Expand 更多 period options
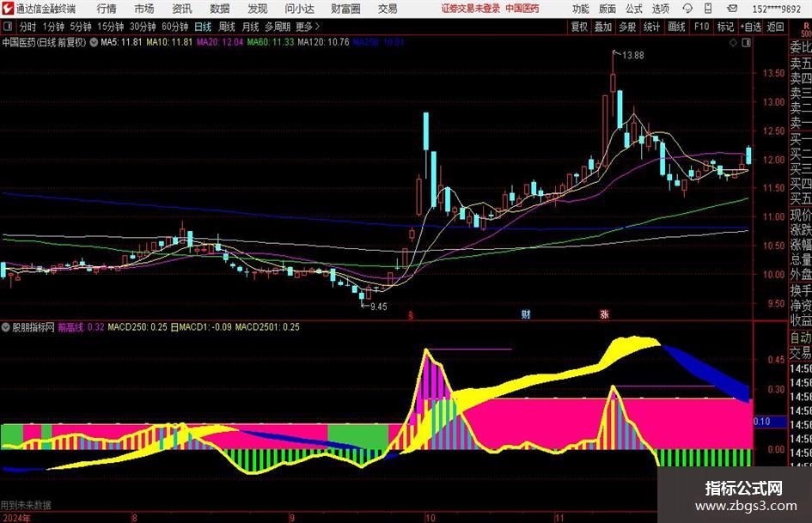This screenshot has height=523, width=812. click(308, 27)
